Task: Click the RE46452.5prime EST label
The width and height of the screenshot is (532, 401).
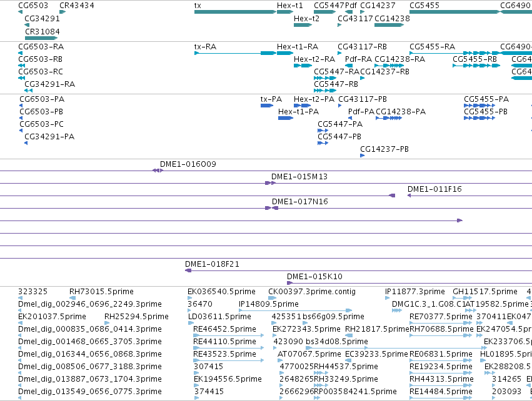Action: 224,329
